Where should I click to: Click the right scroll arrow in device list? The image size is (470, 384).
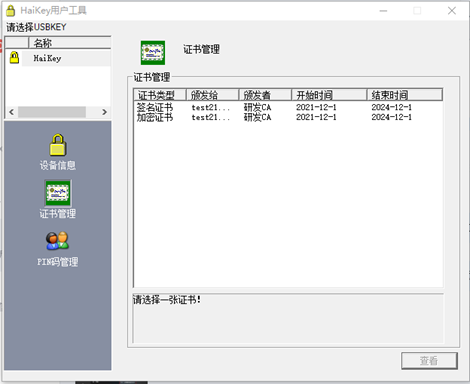coord(104,112)
